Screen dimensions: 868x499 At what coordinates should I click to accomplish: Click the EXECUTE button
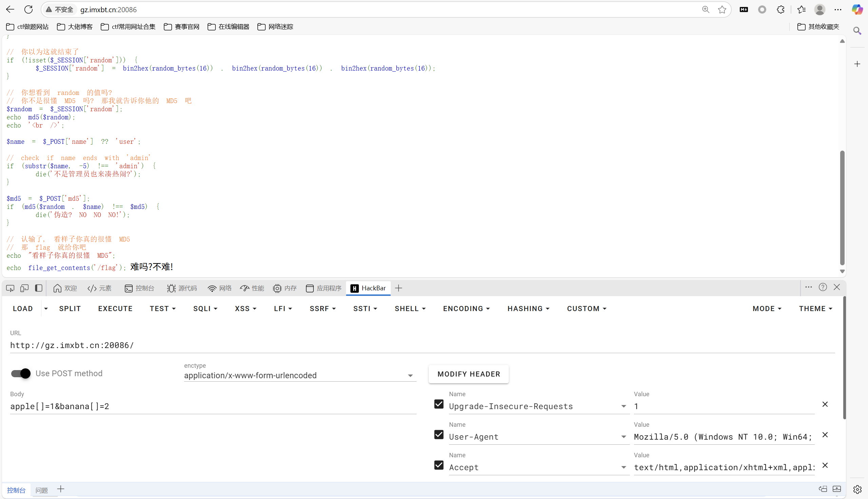tap(115, 309)
